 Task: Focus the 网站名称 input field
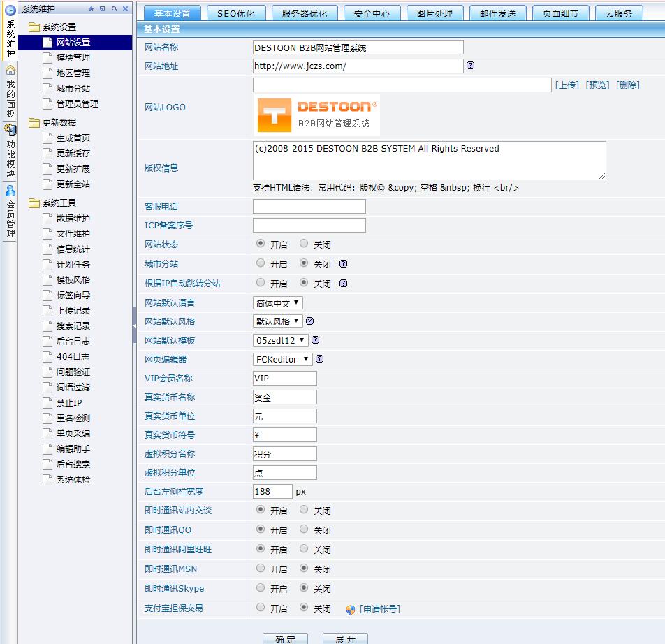pos(358,47)
